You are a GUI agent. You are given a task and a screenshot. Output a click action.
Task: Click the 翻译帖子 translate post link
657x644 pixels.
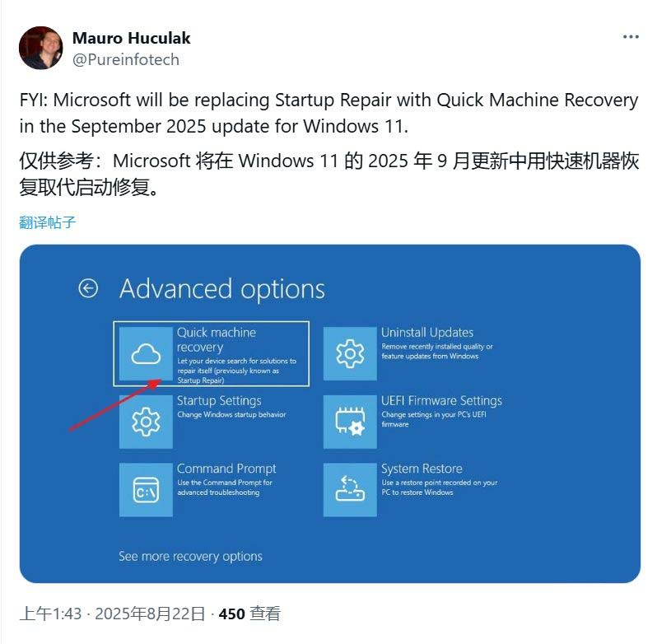point(48,222)
